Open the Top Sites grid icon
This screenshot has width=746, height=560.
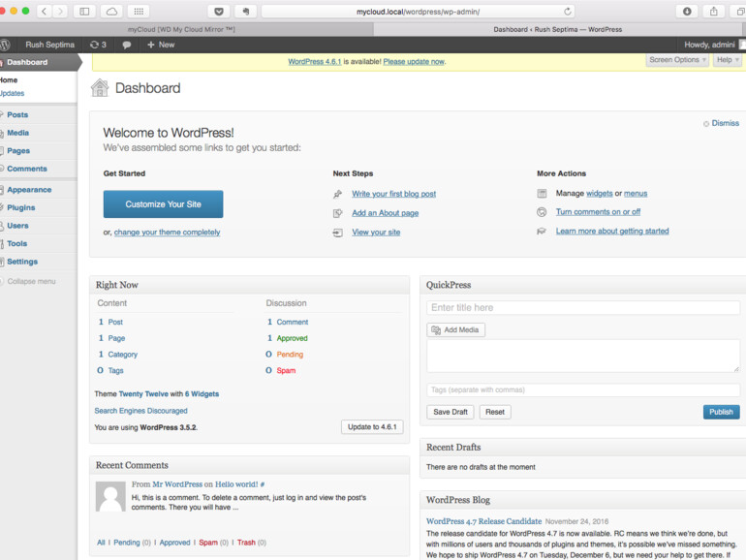click(x=139, y=12)
